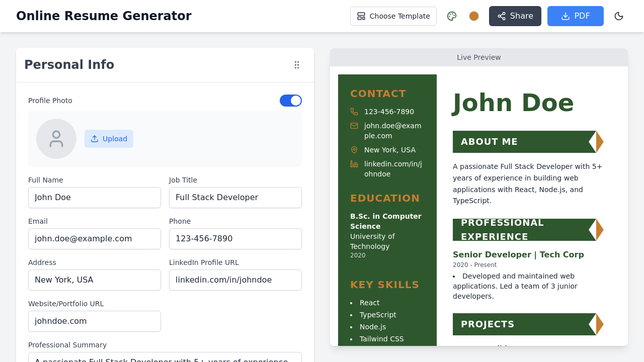The image size is (644, 362).
Task: Click the Full Name input field
Action: pyautogui.click(x=95, y=198)
